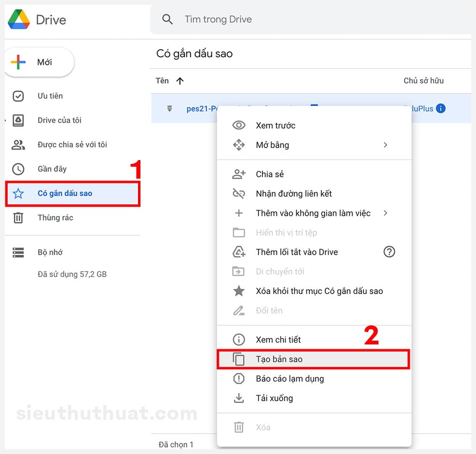Click the 'Đã chọn 1' status text
Screen dimensions: 476x454
point(176,444)
